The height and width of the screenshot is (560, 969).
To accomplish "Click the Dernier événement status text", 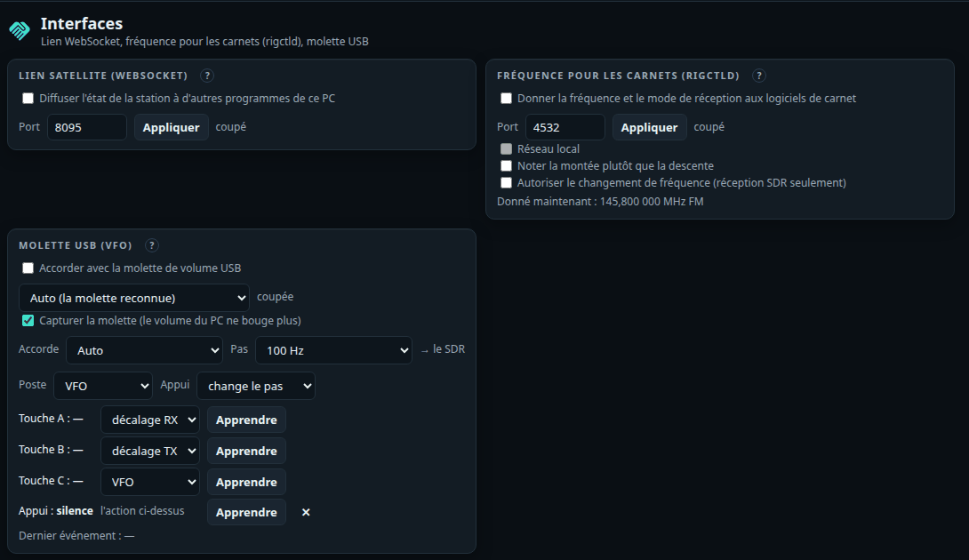I will (76, 536).
